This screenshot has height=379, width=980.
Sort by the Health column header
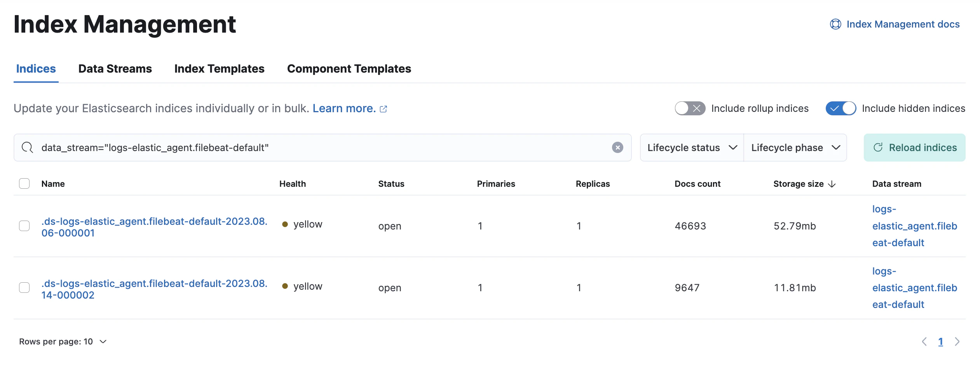(x=293, y=184)
